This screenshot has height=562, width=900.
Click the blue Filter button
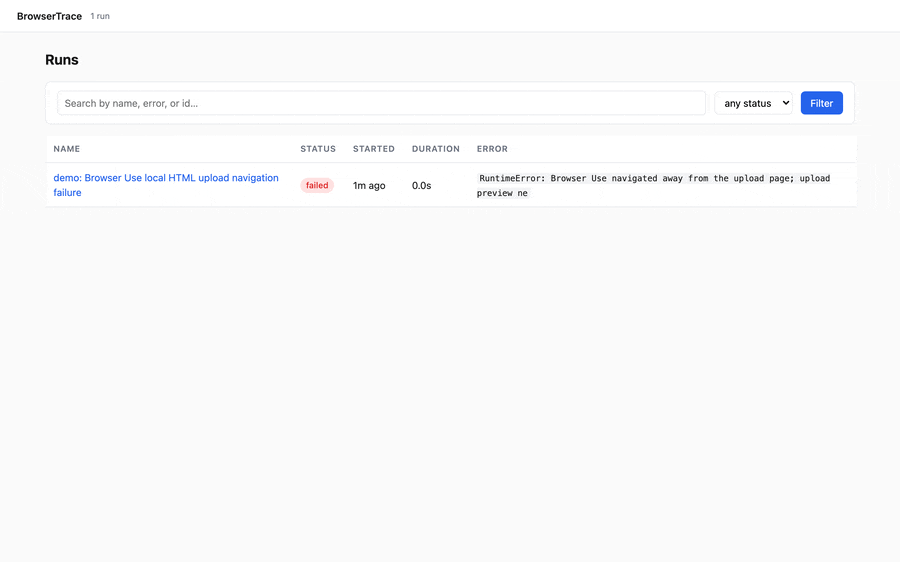(821, 103)
